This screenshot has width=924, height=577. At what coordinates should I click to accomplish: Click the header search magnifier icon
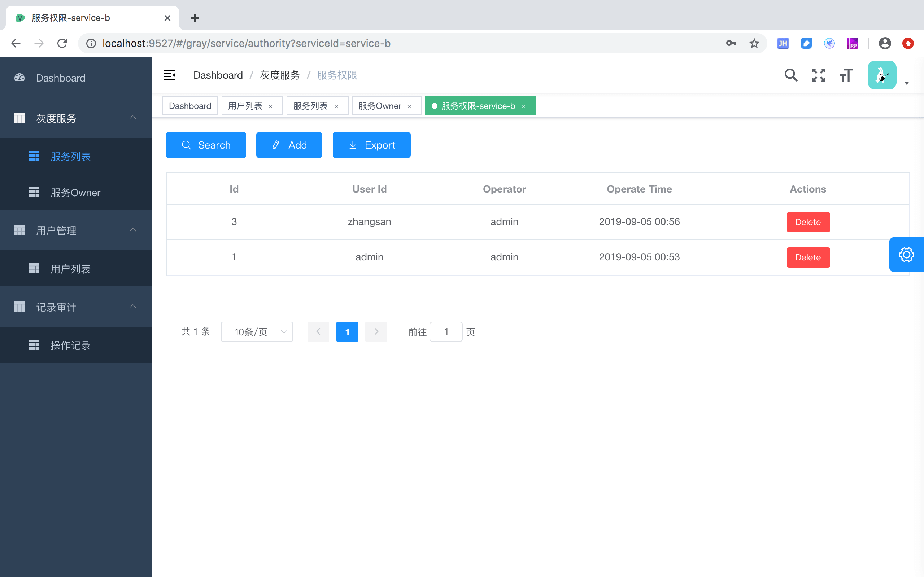click(x=791, y=75)
